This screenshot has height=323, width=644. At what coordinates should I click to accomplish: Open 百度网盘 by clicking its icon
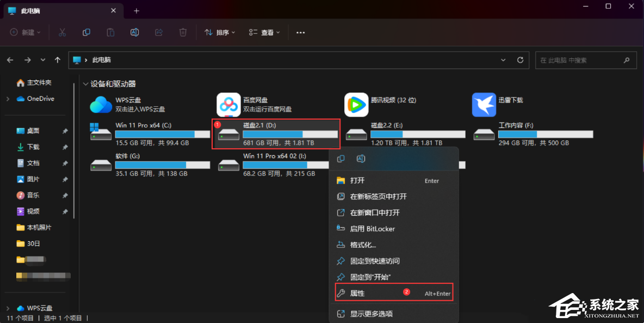click(228, 105)
